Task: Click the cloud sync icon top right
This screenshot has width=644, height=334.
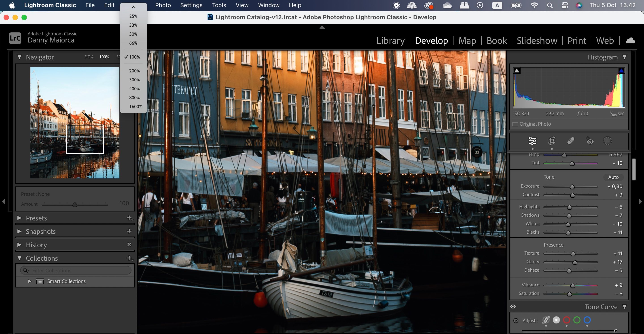Action: pos(630,40)
